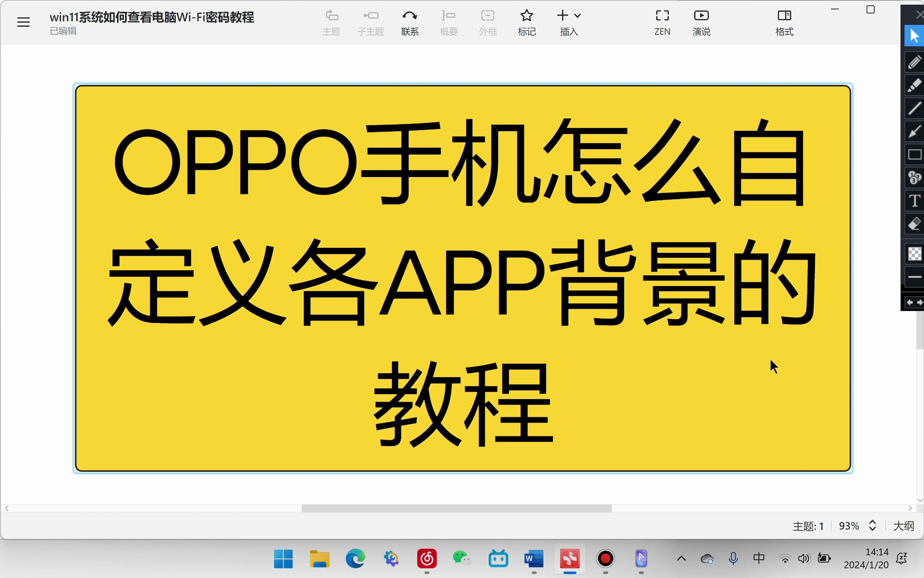Open WeChat from the taskbar

(462, 559)
